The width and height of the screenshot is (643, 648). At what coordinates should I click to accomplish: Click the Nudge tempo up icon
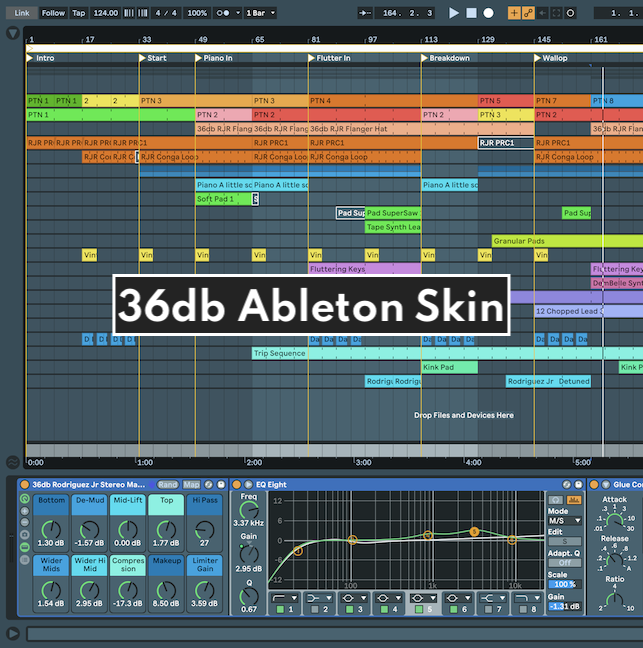pos(143,13)
